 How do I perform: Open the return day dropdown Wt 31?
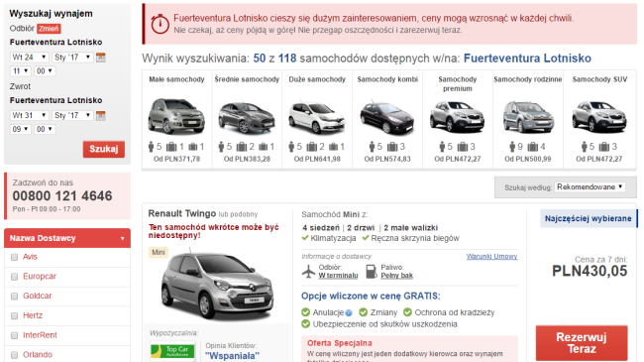[x=29, y=116]
